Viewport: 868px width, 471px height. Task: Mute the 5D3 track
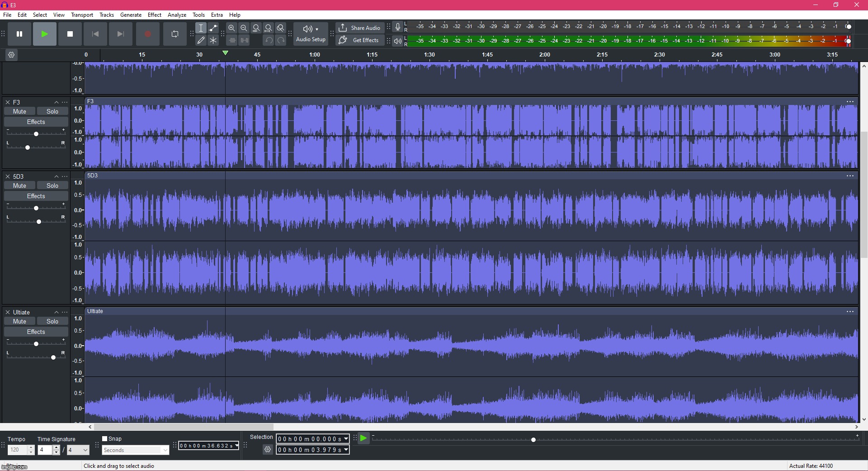[19, 186]
